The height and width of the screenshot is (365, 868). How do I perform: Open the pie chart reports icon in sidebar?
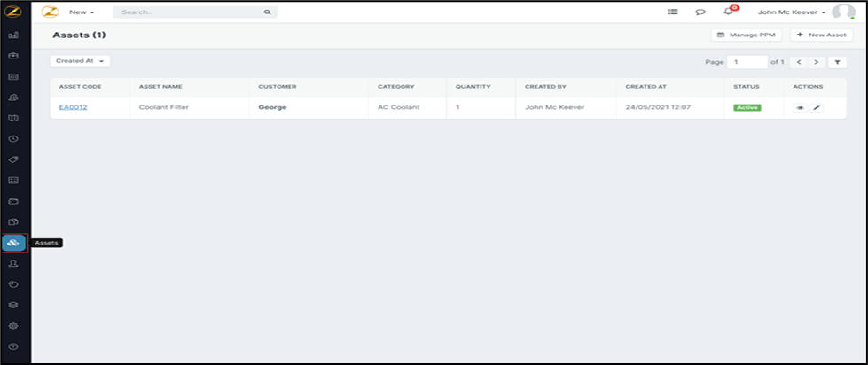14,284
